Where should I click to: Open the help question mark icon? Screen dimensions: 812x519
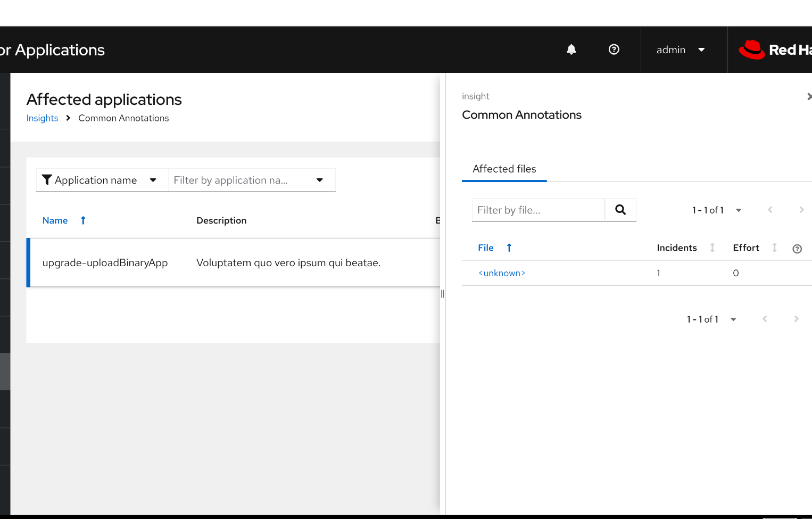pos(614,50)
